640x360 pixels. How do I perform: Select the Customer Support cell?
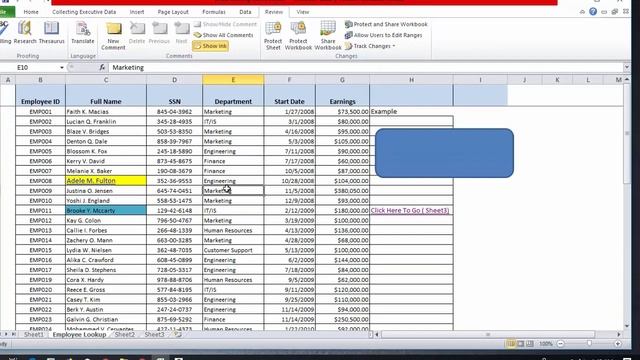[x=233, y=250]
